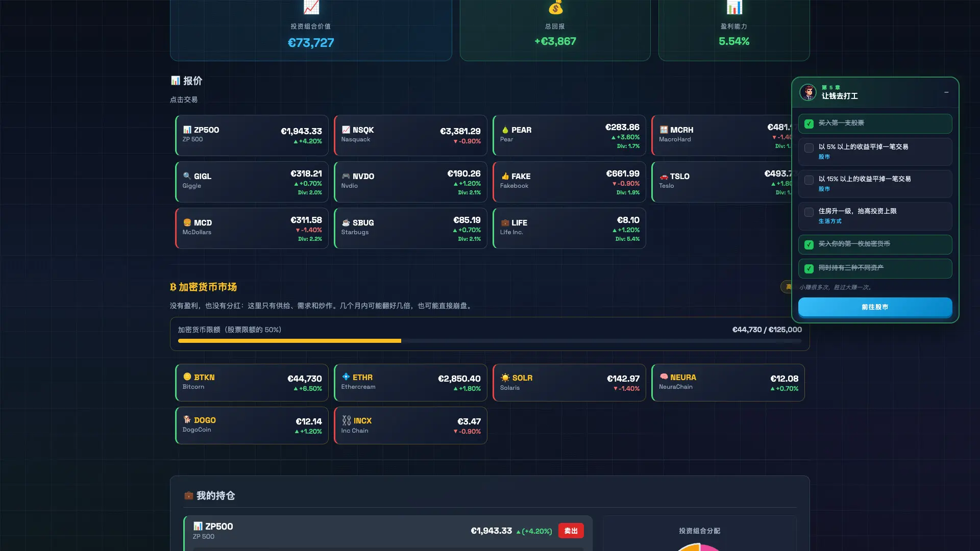Collapse the 让钱去打工 quest panel
Image resolution: width=980 pixels, height=551 pixels.
[x=946, y=92]
